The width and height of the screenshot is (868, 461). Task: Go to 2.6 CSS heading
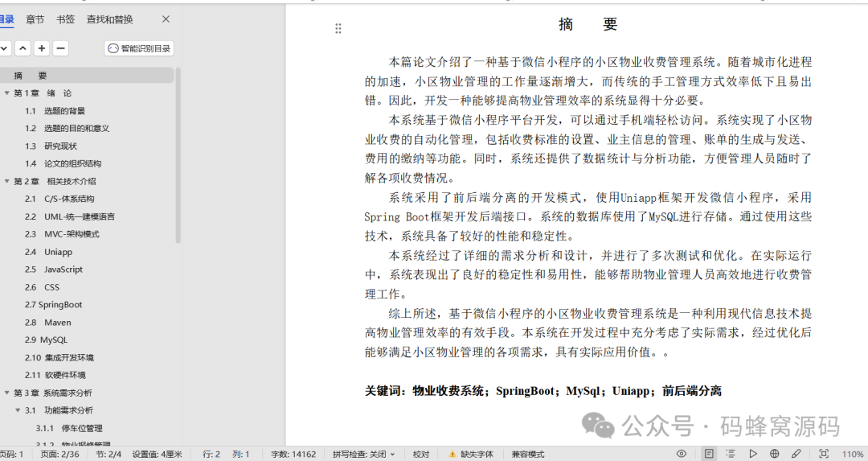[x=42, y=287]
